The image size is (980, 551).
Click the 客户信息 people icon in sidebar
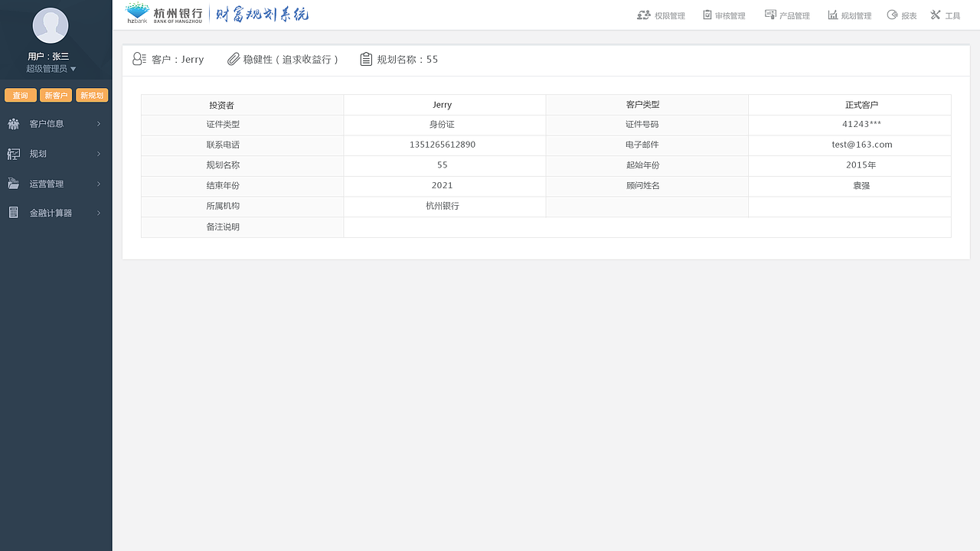point(13,123)
